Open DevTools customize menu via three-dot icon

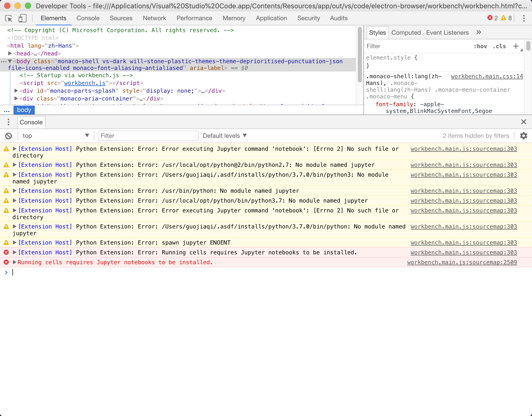point(524,18)
